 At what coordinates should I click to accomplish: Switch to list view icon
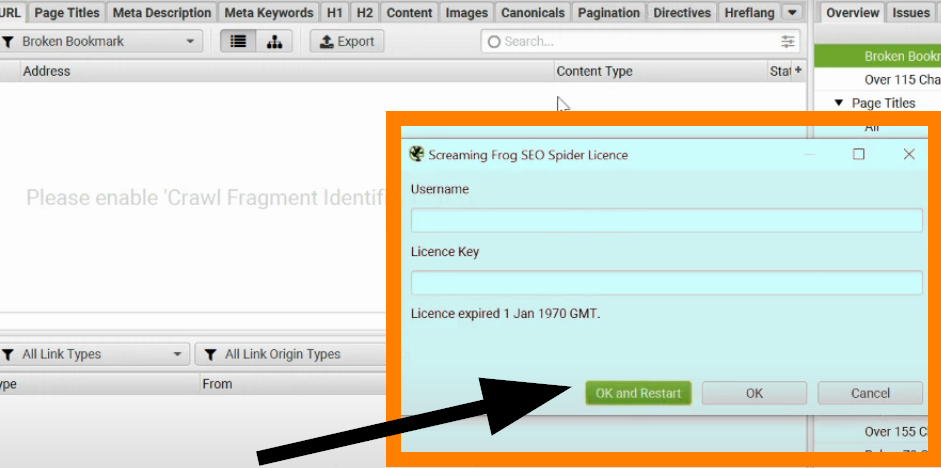(238, 41)
